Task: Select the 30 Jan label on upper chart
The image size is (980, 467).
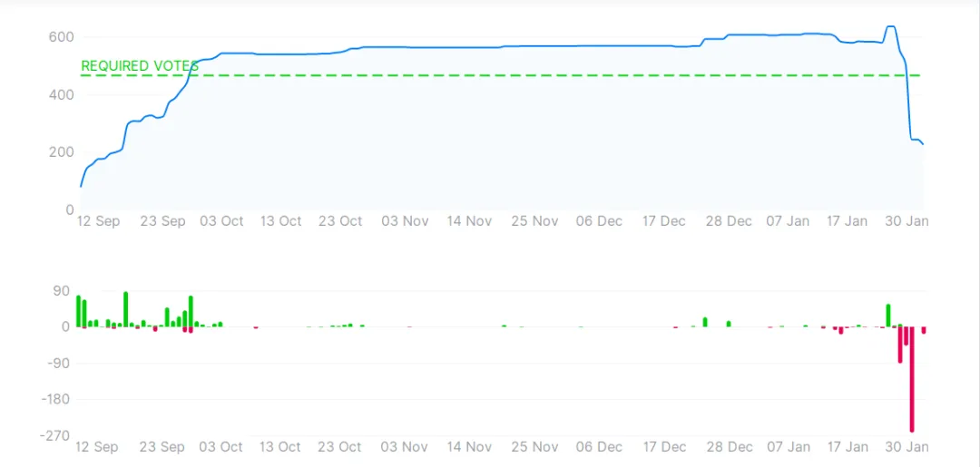Action: coord(908,221)
